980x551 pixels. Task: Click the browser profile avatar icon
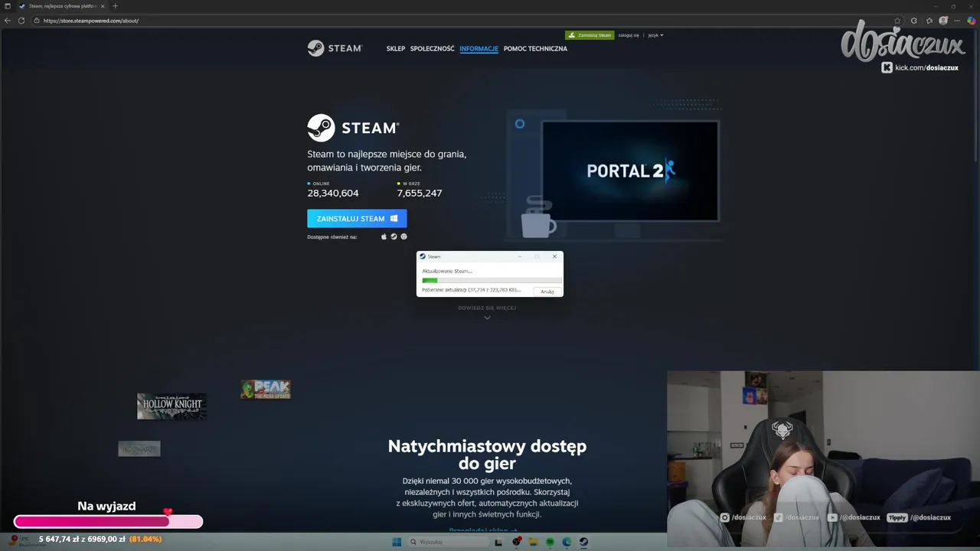click(x=943, y=21)
